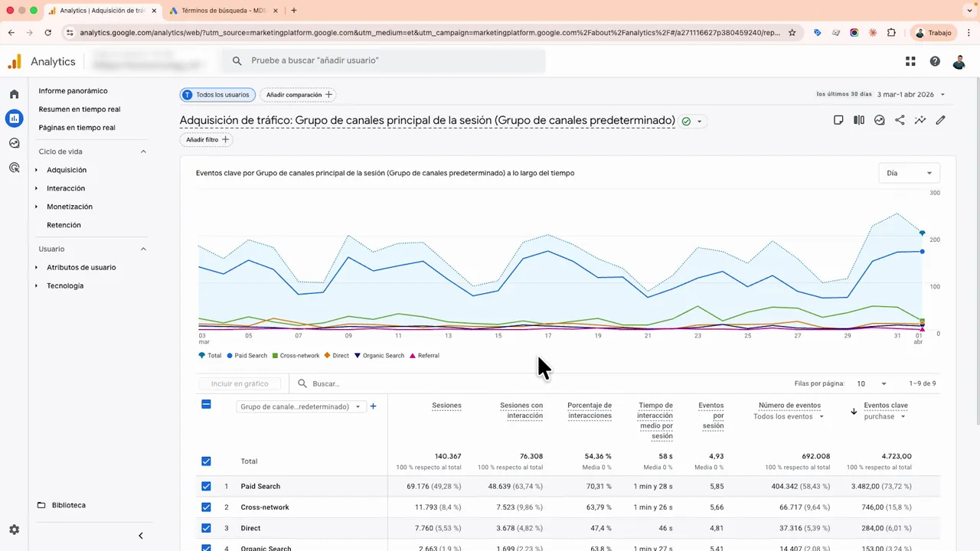This screenshot has width=980, height=551.
Task: Open the Explore icon in left rail
Action: point(14,143)
